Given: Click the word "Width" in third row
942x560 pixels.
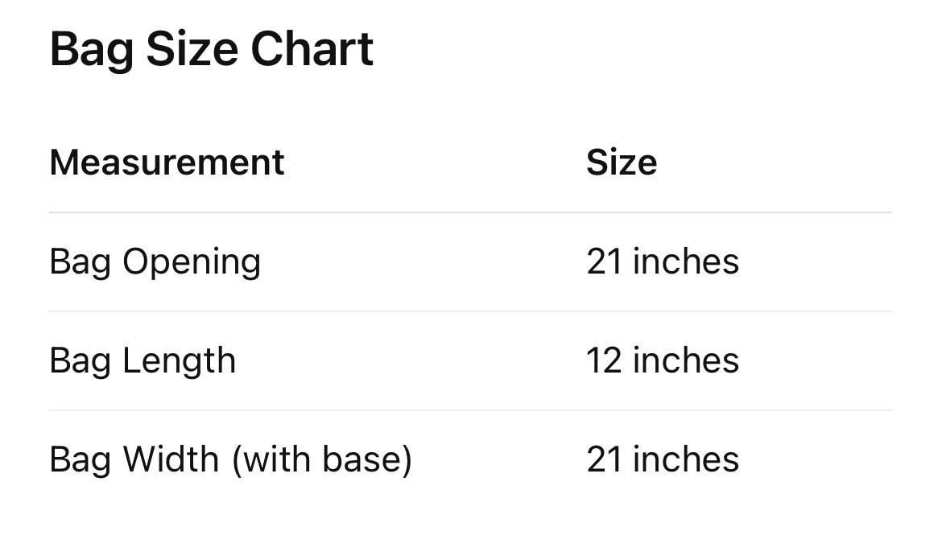Looking at the screenshot, I should coord(171,460).
